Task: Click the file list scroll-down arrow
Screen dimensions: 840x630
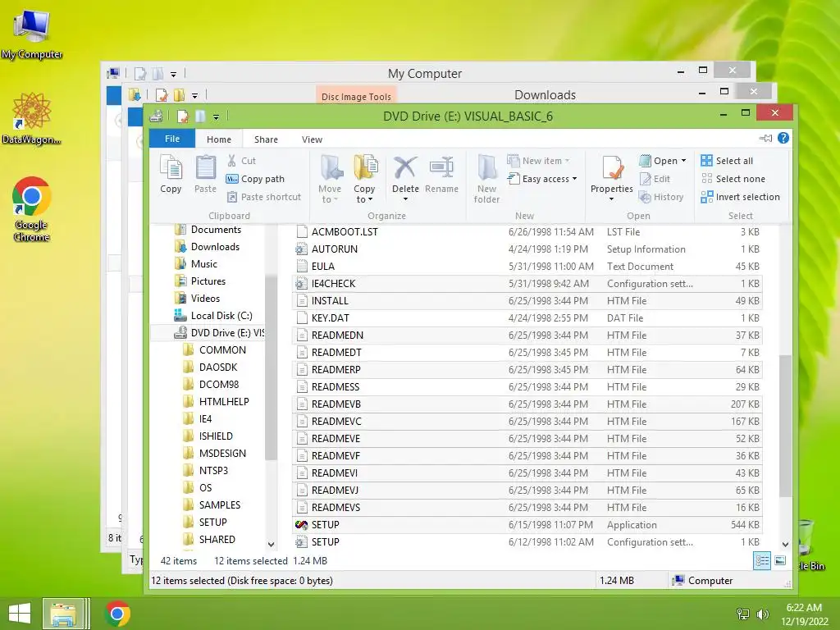Action: [x=785, y=545]
